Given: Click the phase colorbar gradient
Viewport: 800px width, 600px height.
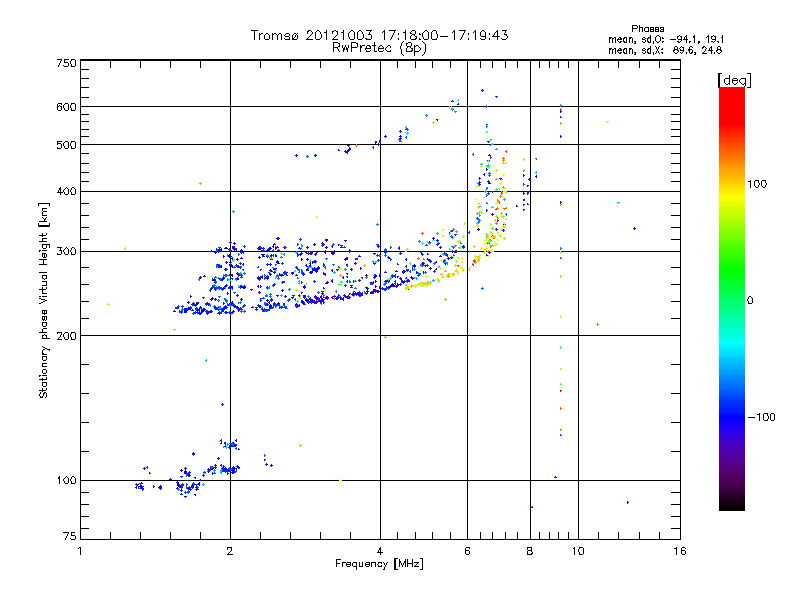Looking at the screenshot, I should [x=732, y=298].
